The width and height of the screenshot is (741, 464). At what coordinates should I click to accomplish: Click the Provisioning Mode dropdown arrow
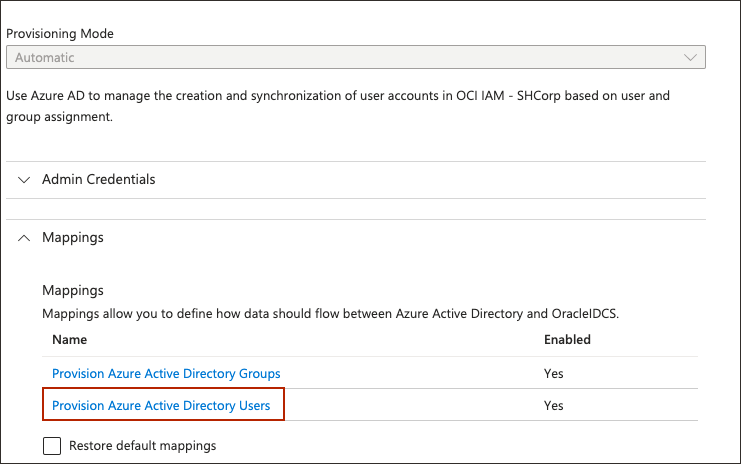tap(690, 58)
